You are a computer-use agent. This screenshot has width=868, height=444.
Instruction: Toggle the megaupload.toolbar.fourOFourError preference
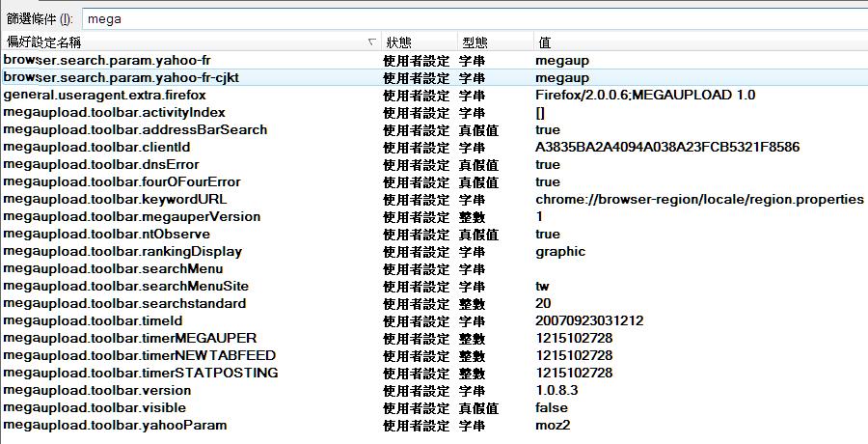[x=122, y=181]
